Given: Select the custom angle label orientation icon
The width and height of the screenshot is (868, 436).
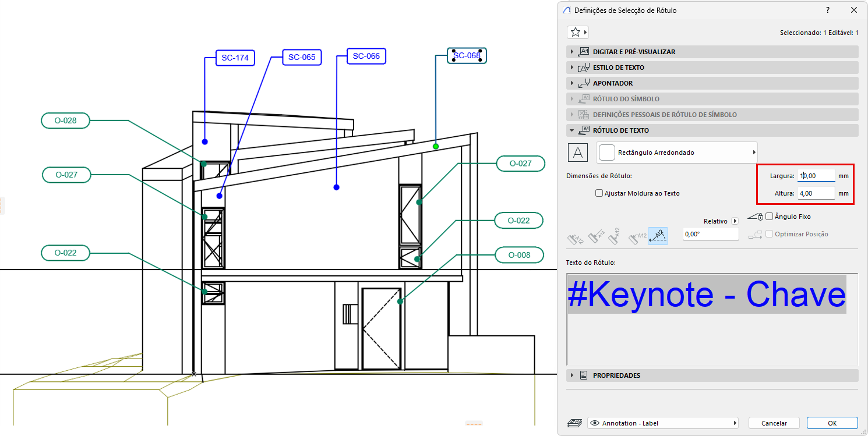Looking at the screenshot, I should pyautogui.click(x=658, y=236).
